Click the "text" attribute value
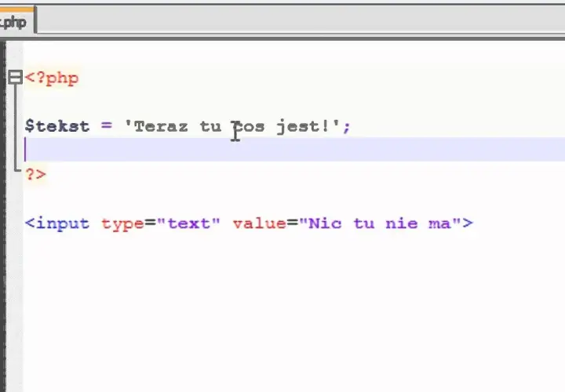 (188, 223)
